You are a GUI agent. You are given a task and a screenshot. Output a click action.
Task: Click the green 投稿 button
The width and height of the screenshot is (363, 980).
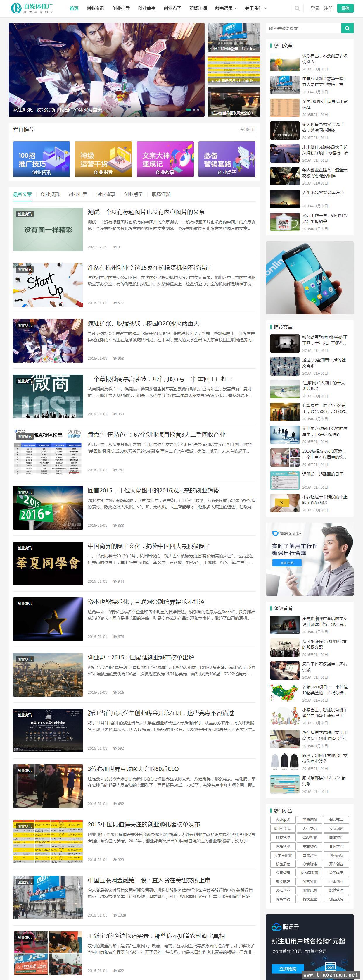click(x=345, y=8)
